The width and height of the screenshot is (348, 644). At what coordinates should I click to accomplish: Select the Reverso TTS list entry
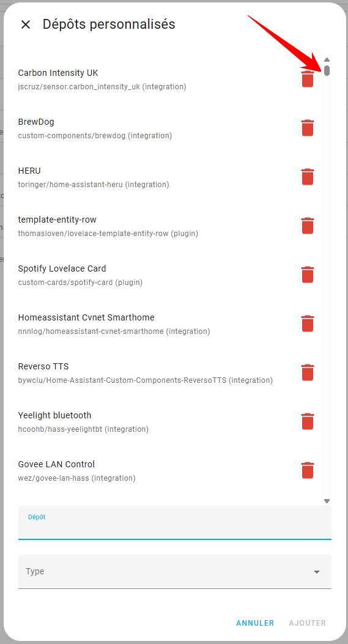click(146, 373)
